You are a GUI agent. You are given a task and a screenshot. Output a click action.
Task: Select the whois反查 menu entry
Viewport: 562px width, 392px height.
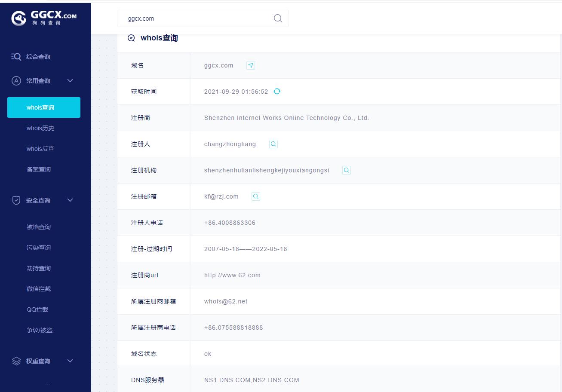(x=40, y=148)
